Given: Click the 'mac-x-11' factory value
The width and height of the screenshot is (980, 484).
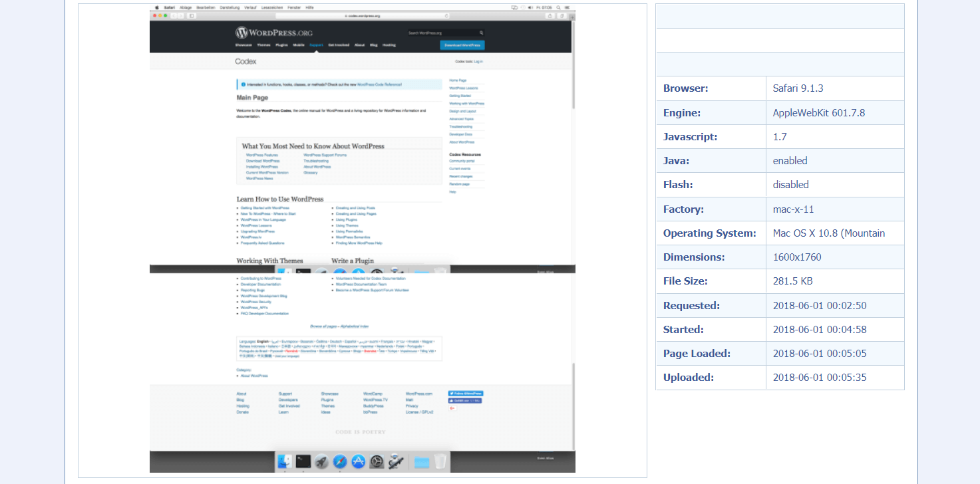Looking at the screenshot, I should pos(794,209).
